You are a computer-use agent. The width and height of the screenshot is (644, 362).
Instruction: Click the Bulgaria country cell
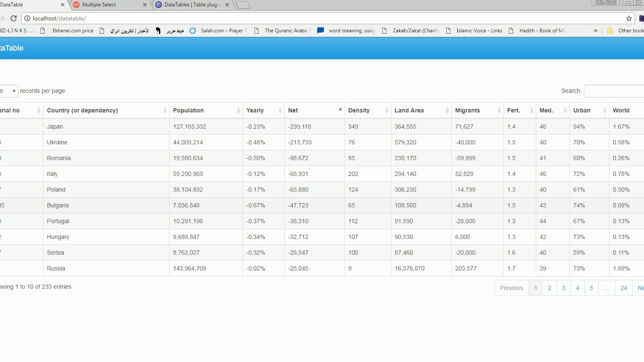click(x=106, y=205)
